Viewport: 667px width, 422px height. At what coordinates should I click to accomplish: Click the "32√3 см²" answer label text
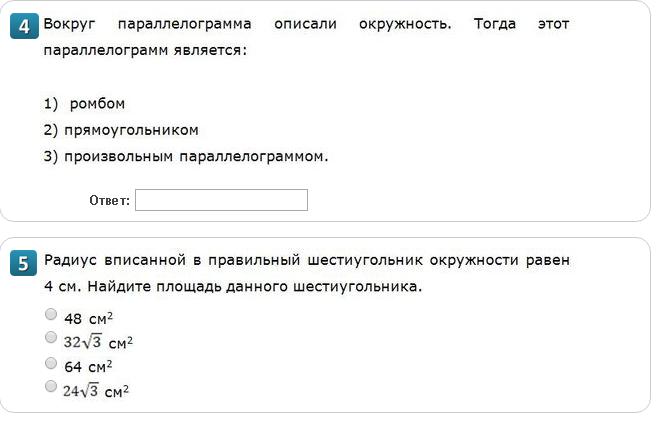tap(98, 343)
